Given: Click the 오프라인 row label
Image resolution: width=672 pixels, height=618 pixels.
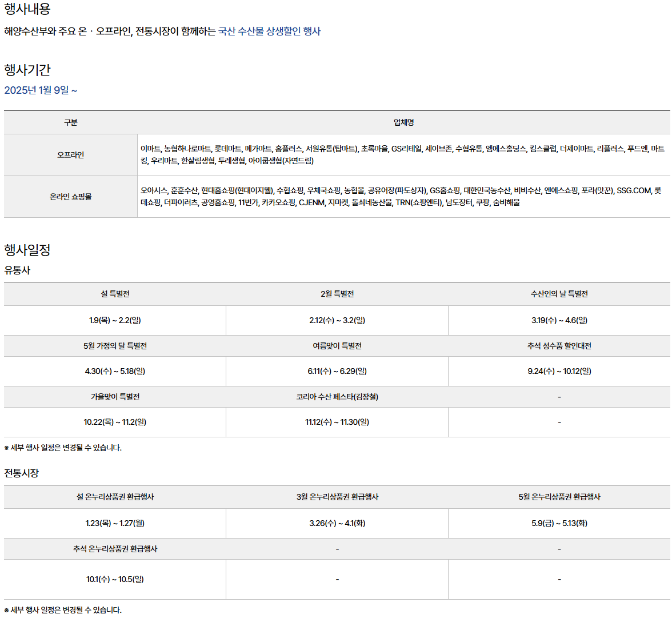Looking at the screenshot, I should (x=71, y=155).
